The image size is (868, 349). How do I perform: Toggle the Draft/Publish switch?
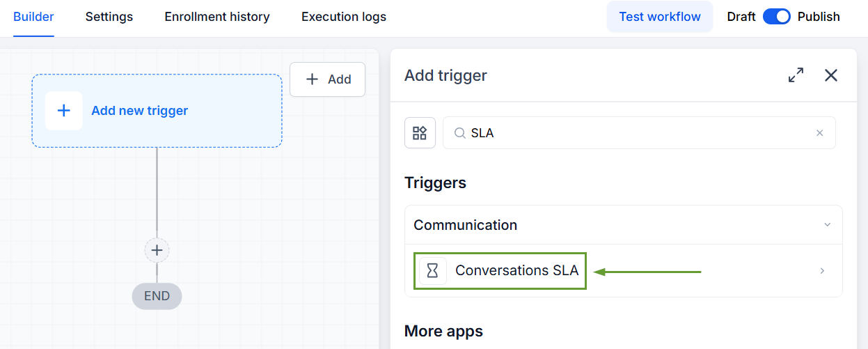coord(777,17)
